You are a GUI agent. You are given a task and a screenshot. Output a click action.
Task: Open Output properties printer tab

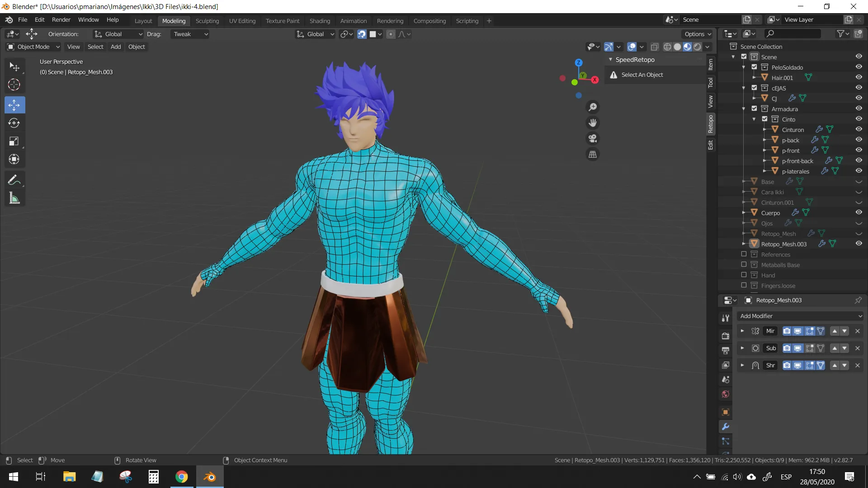[726, 350]
